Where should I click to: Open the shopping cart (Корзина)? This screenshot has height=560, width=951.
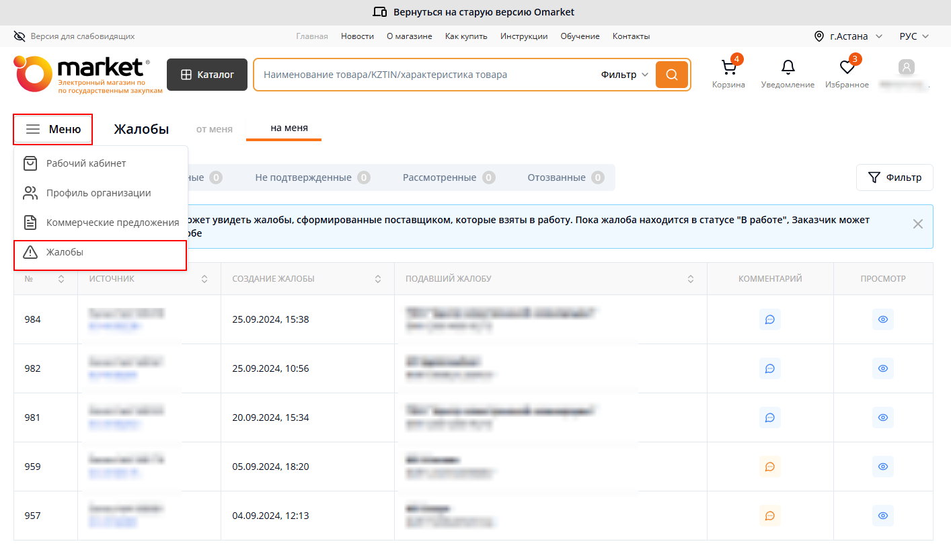click(x=728, y=73)
